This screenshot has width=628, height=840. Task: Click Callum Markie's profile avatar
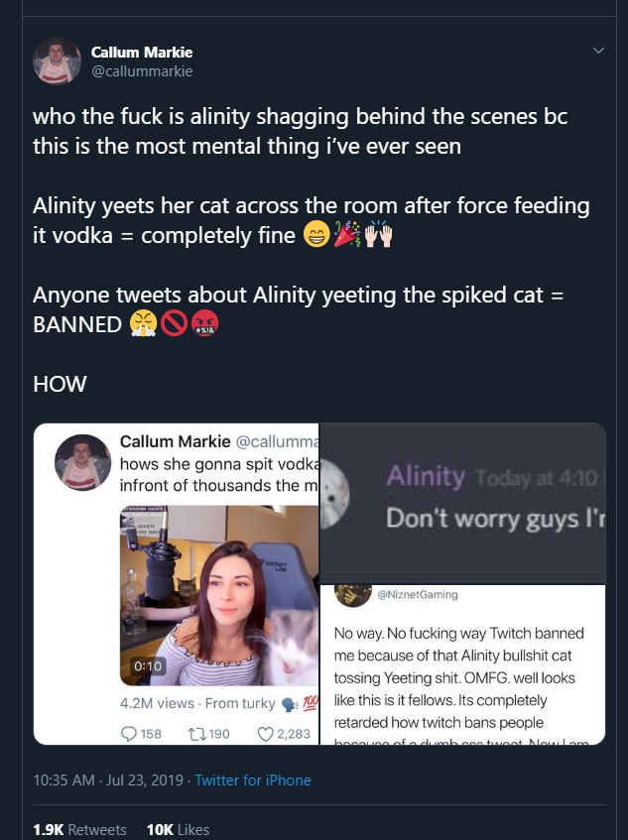tap(57, 61)
